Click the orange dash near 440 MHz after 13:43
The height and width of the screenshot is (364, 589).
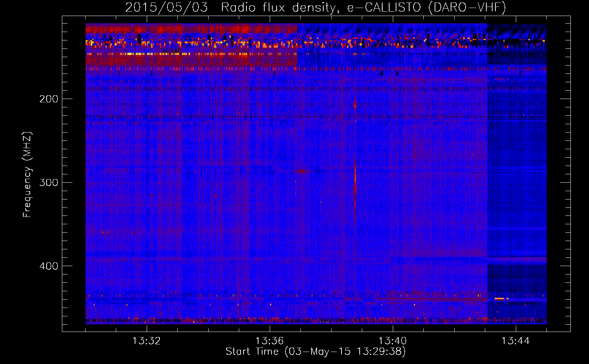pos(499,298)
